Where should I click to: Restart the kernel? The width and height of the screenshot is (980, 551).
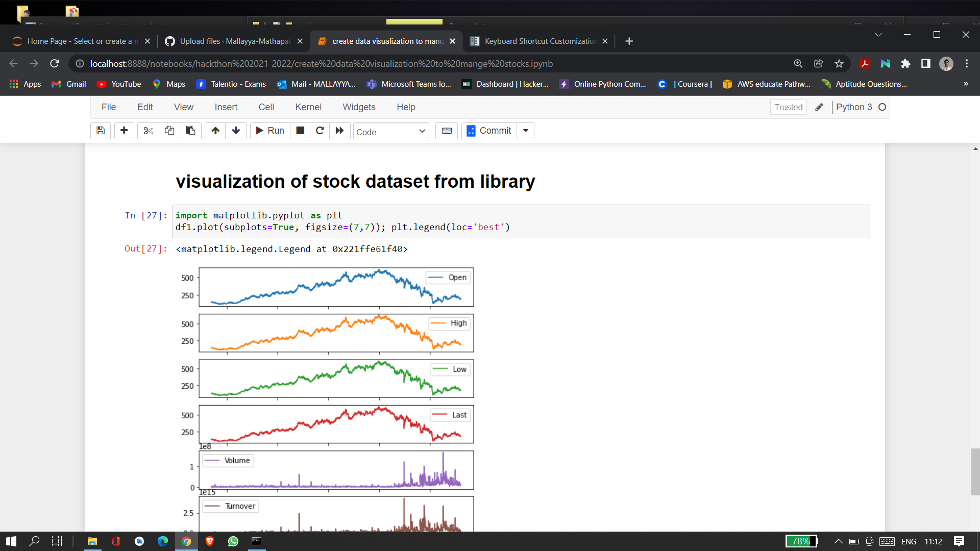(320, 131)
